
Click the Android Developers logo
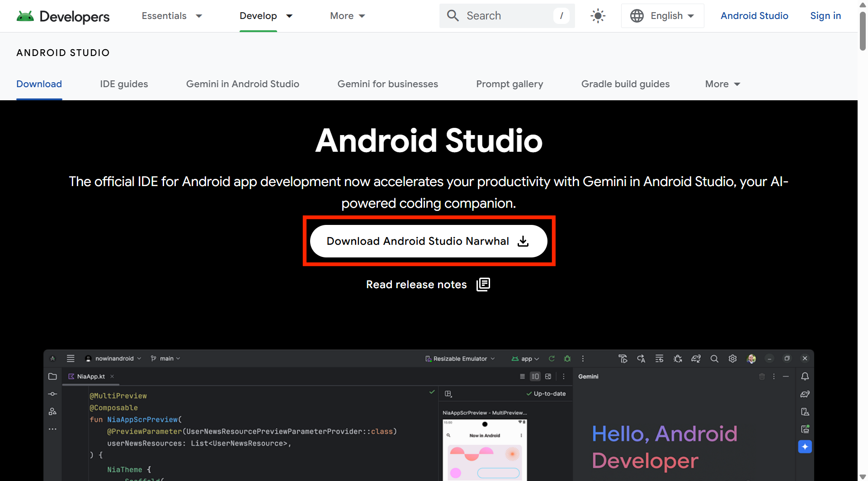click(63, 16)
